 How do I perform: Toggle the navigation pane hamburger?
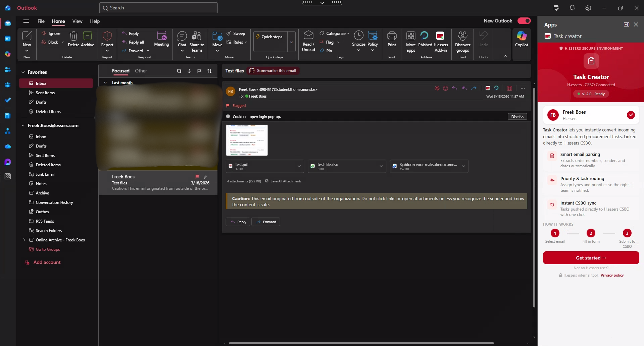[26, 21]
